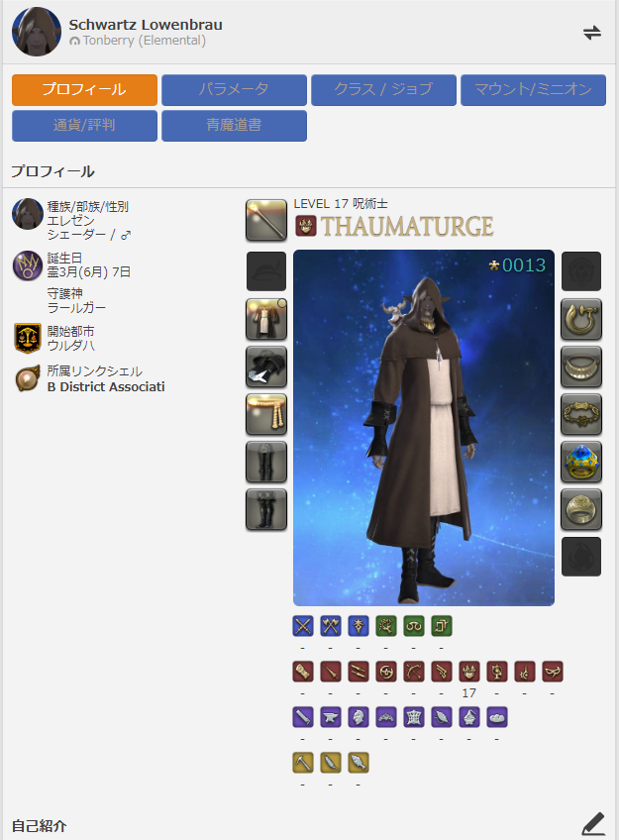The height and width of the screenshot is (840, 619).
Task: Select the 通貨/評判 tab
Action: [x=84, y=126]
